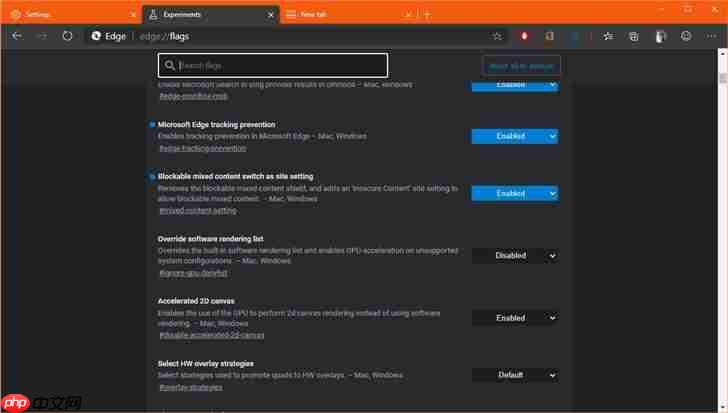Click the flask icon on the Experiments tab

(x=153, y=15)
